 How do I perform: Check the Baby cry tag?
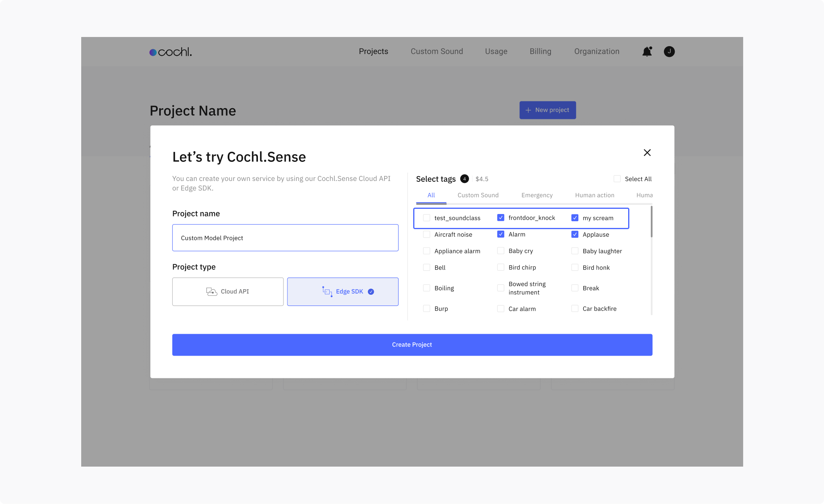click(501, 251)
